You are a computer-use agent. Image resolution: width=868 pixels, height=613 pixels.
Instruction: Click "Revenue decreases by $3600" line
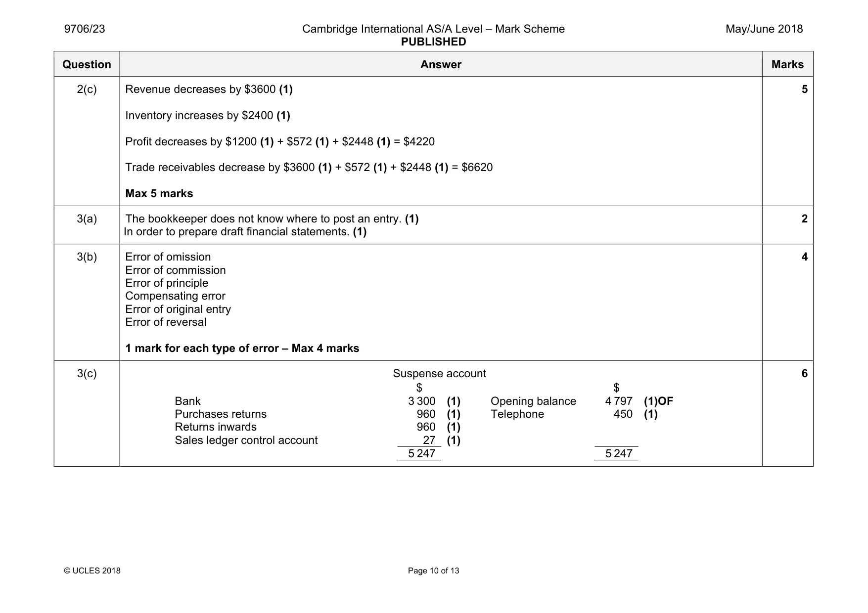[209, 89]
